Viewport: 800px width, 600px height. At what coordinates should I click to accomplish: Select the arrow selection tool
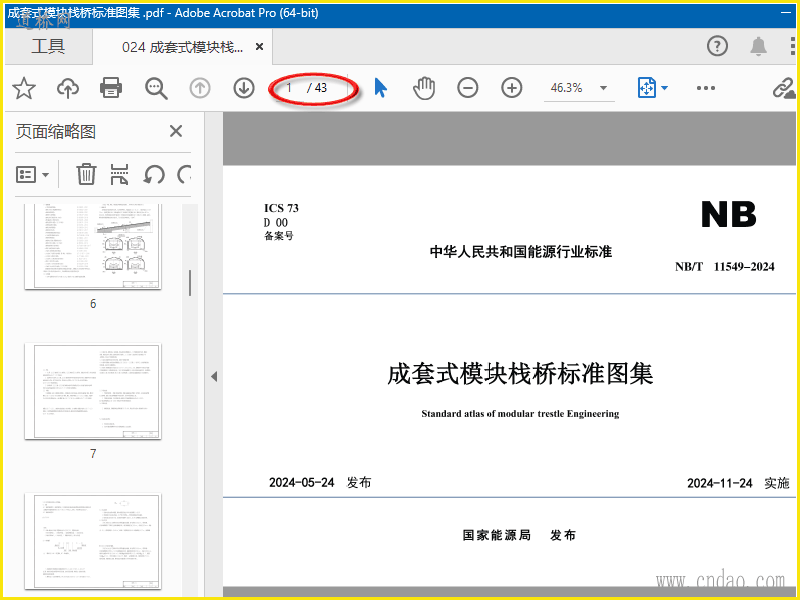coord(380,88)
